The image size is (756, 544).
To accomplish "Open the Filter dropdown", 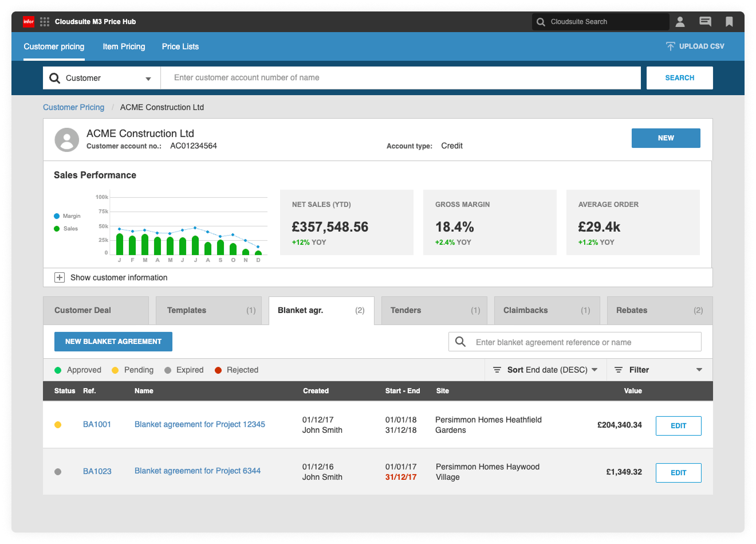I will (659, 370).
